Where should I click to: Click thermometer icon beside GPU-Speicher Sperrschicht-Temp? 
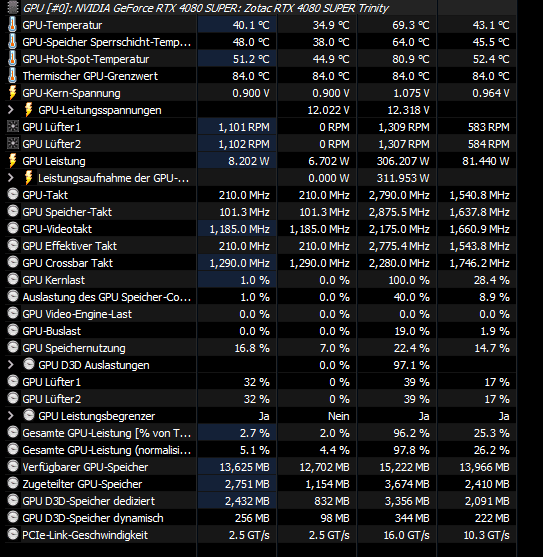pyautogui.click(x=12, y=42)
